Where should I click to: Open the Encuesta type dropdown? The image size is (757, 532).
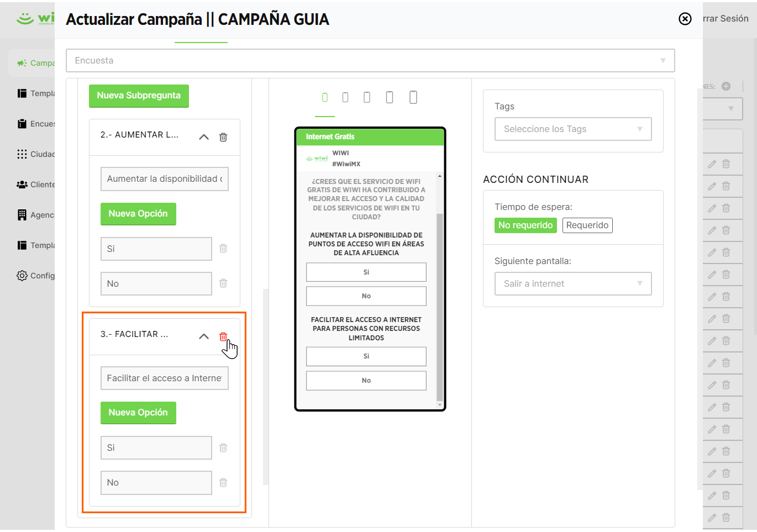pos(370,61)
